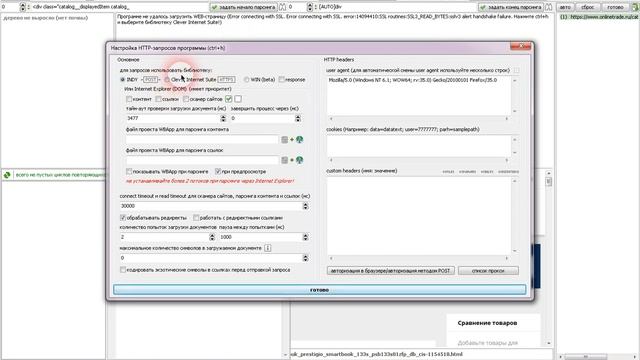Image resolution: width=640 pixels, height=360 pixels.
Task: Click info icon next to maximum characters label
Action: [268, 248]
